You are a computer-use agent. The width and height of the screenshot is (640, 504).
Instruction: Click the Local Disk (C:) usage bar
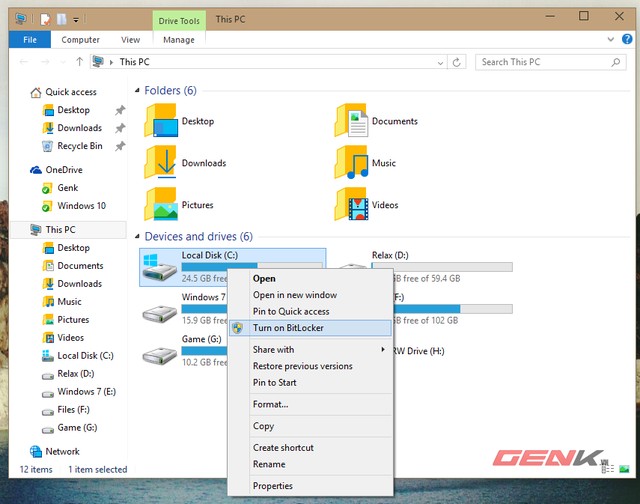(x=252, y=266)
